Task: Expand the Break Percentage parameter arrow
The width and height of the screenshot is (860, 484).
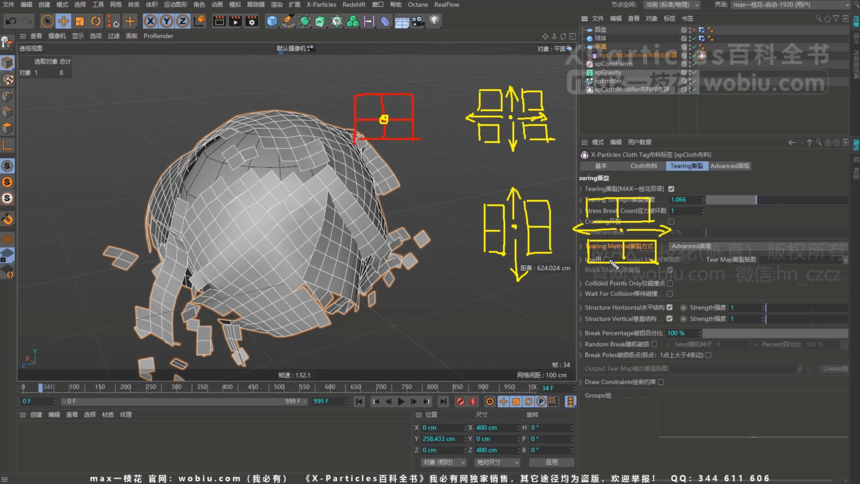Action: coord(581,333)
